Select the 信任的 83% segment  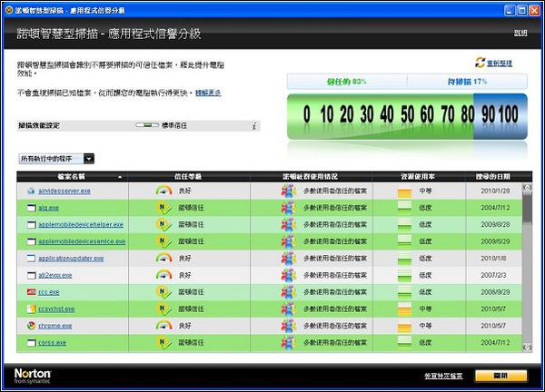tap(345, 82)
